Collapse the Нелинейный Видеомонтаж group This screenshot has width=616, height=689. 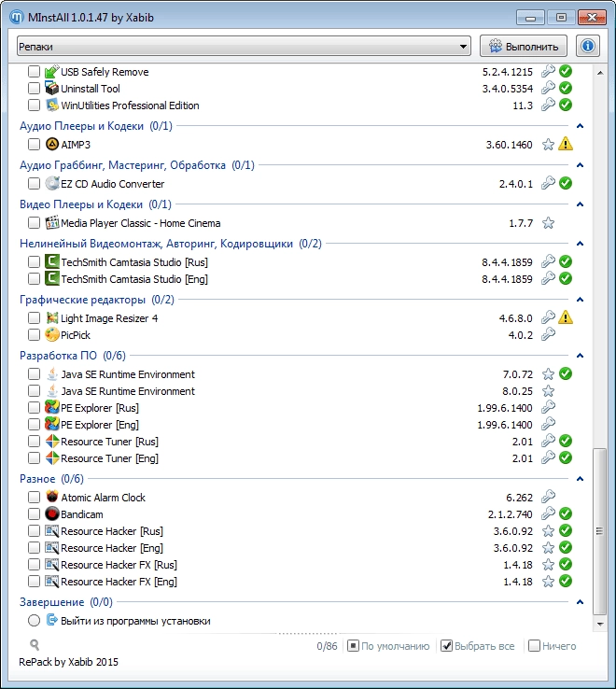coord(580,244)
